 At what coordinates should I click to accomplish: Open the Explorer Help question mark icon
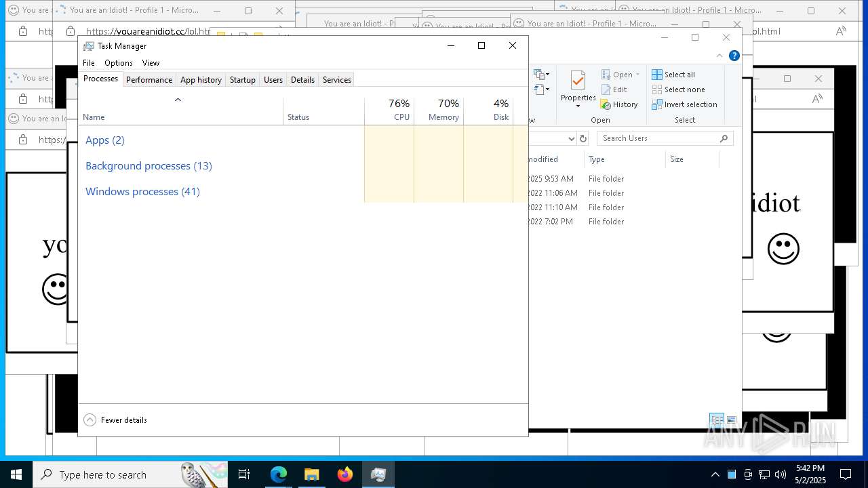[x=734, y=56]
